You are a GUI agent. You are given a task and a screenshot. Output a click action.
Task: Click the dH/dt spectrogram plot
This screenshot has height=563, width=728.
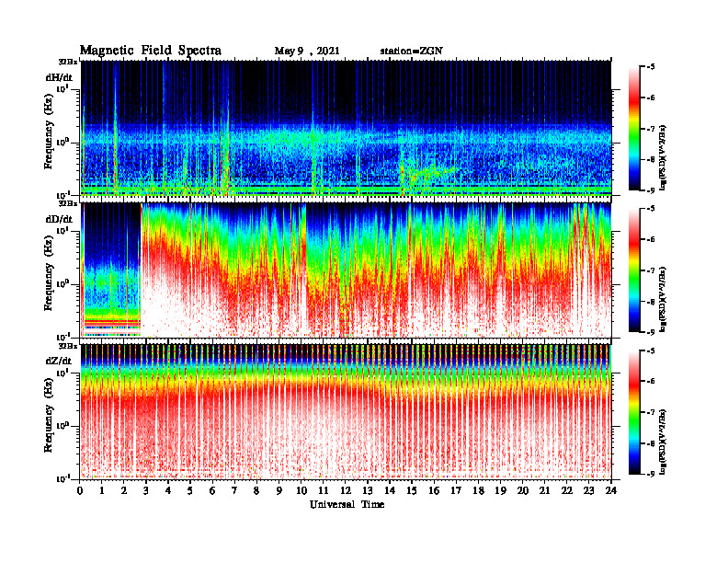tap(346, 128)
